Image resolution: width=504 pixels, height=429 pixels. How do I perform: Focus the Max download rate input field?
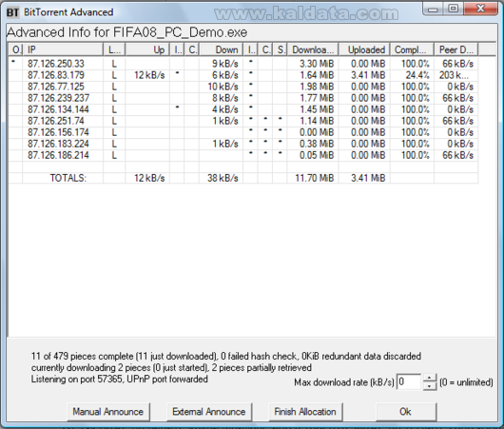pos(409,382)
